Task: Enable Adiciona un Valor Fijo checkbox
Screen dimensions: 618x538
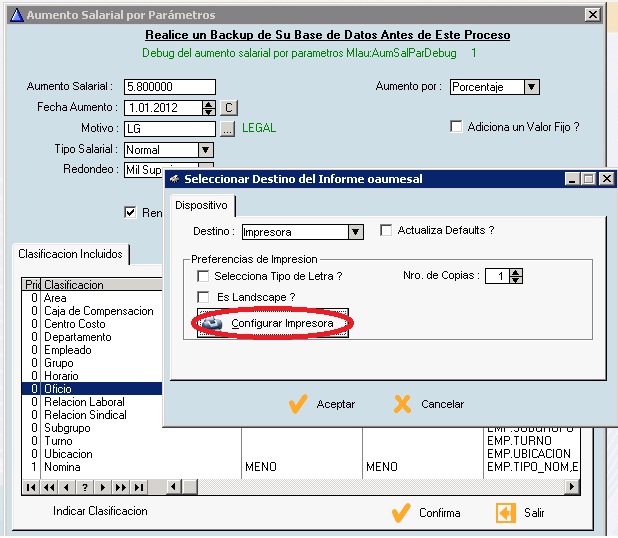Action: pyautogui.click(x=457, y=127)
